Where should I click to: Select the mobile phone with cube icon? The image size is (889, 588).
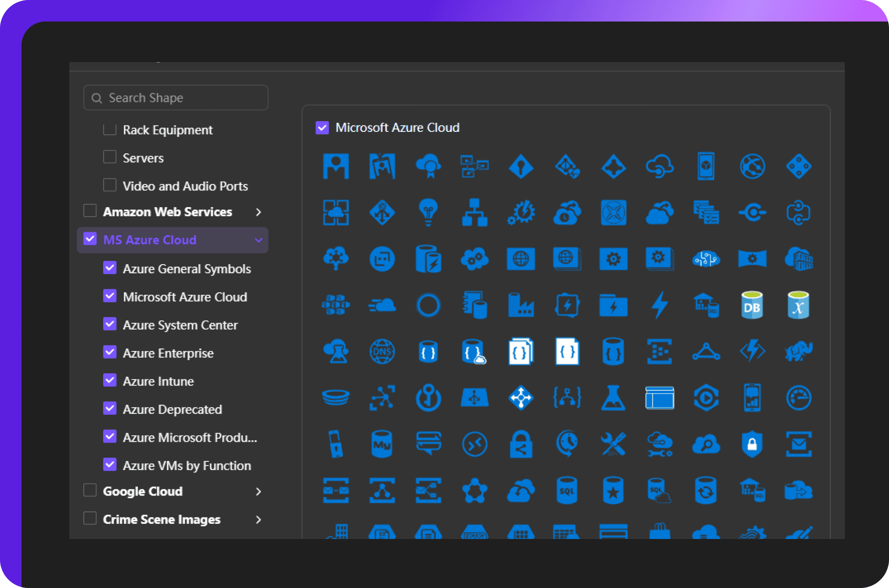click(x=706, y=166)
